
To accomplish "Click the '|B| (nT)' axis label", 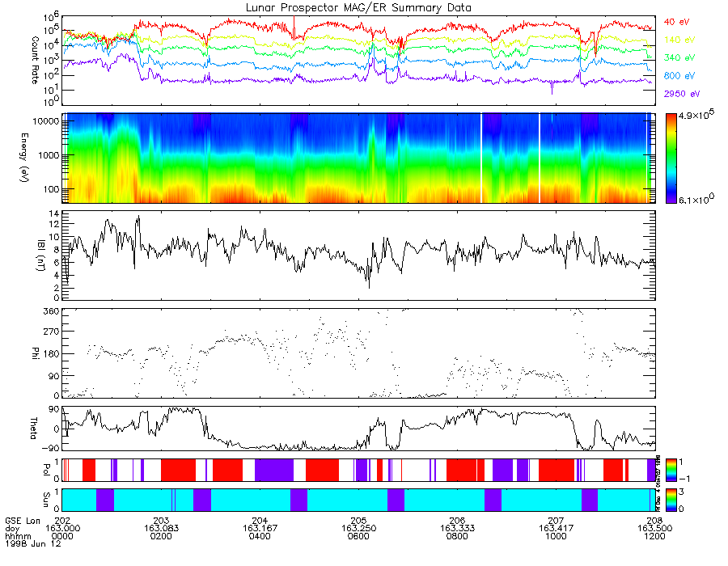I will pos(41,256).
